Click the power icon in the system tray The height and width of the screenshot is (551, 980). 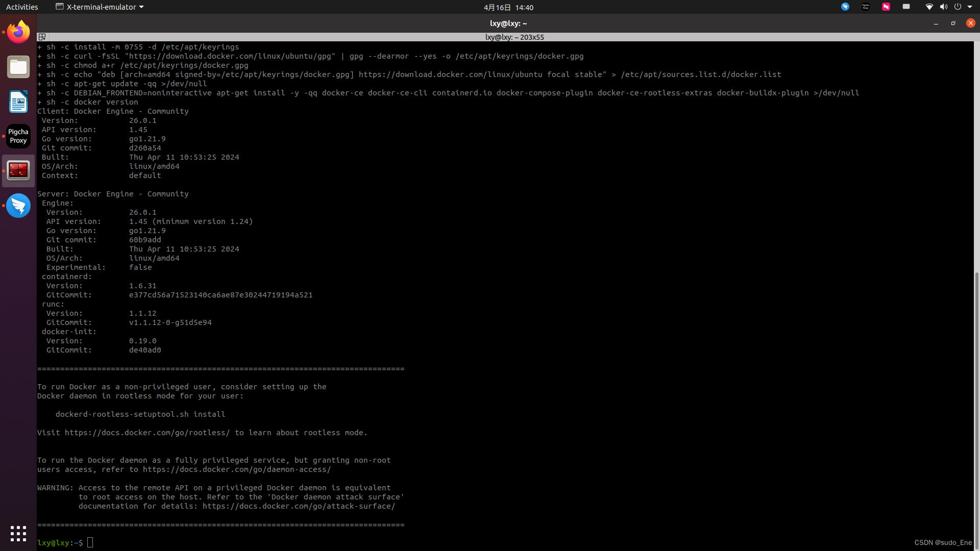958,7
